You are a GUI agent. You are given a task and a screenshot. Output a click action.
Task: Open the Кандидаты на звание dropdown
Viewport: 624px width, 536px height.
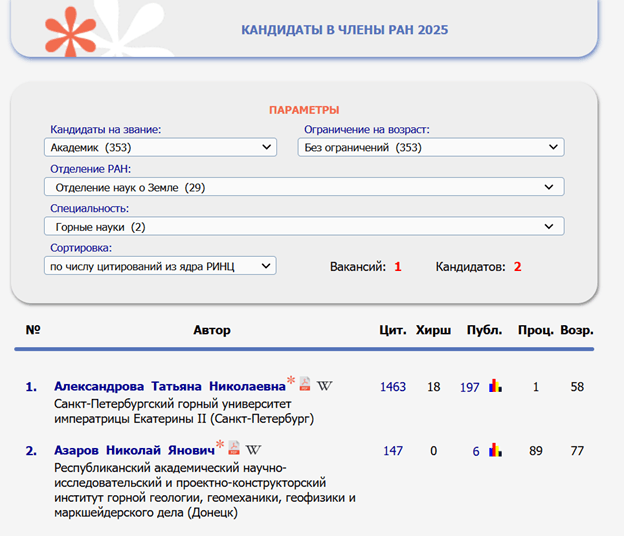click(x=160, y=147)
